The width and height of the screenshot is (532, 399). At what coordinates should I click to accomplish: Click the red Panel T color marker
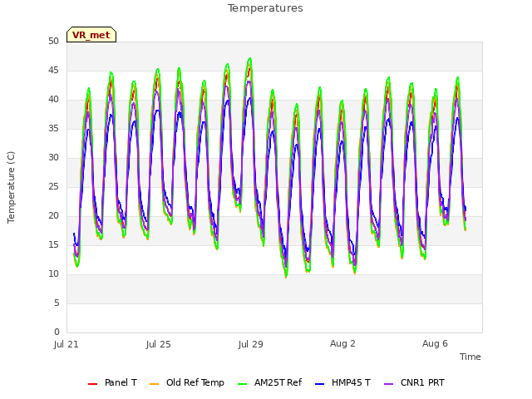pos(92,384)
